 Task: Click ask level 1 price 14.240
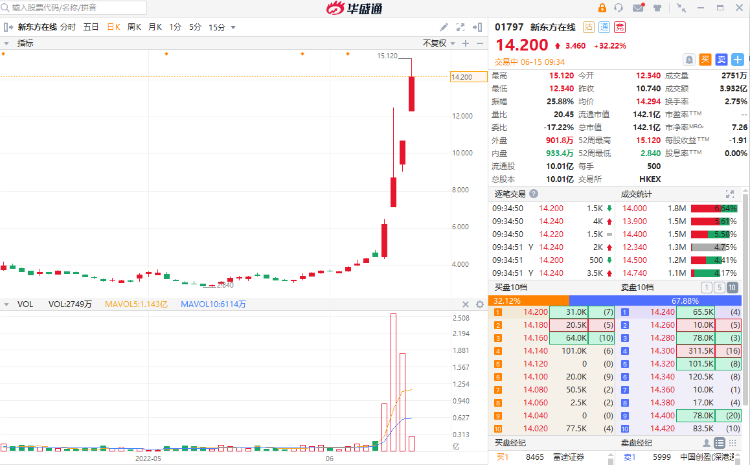[662, 312]
